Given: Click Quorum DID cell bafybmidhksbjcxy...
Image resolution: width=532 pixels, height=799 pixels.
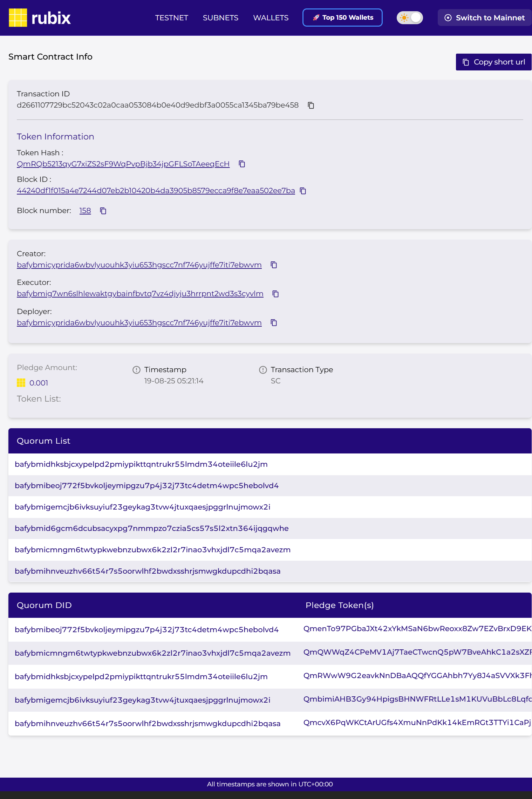Looking at the screenshot, I should [141, 677].
